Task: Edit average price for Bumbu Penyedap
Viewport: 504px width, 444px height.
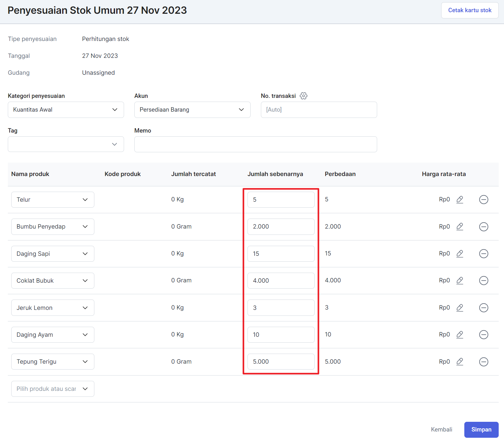Action: tap(460, 227)
